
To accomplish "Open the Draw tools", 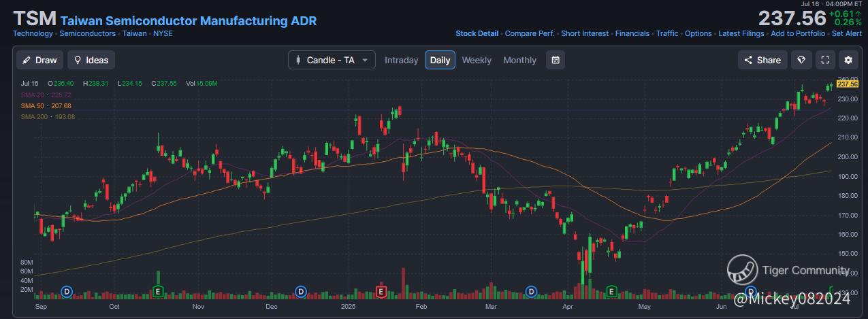I will tap(39, 60).
